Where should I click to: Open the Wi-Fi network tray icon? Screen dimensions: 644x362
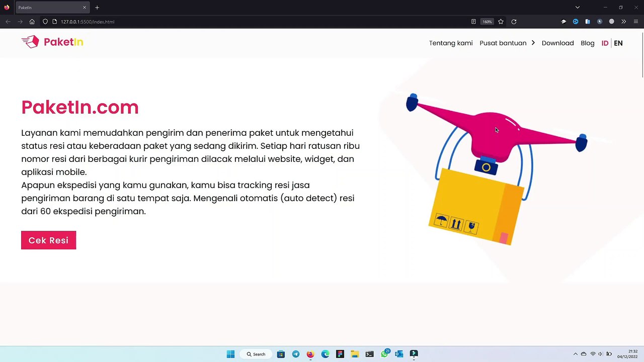coord(593,354)
